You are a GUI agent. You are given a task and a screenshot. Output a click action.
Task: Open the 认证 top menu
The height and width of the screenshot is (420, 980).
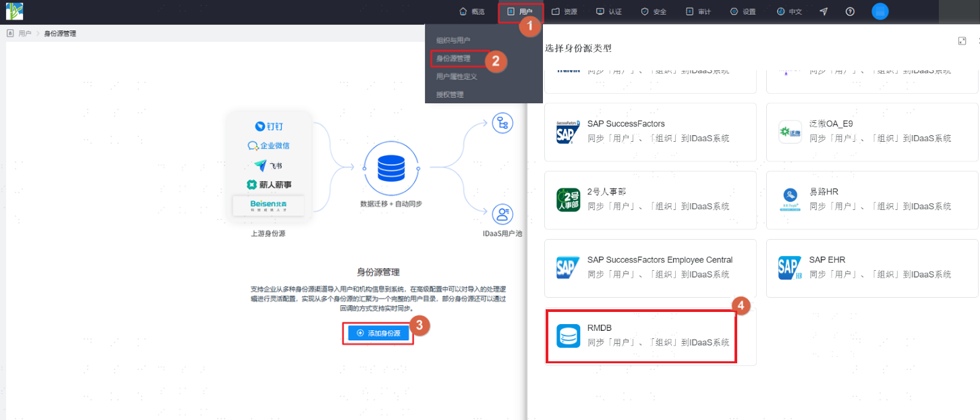click(x=609, y=11)
